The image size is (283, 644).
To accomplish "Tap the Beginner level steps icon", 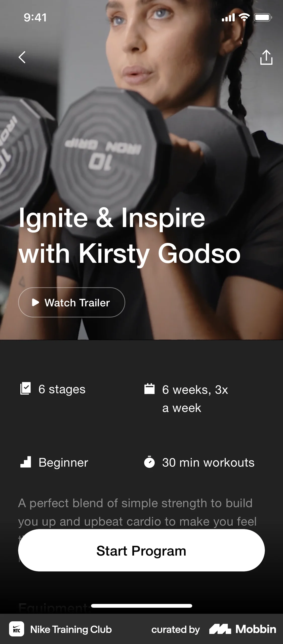I will click(x=25, y=462).
